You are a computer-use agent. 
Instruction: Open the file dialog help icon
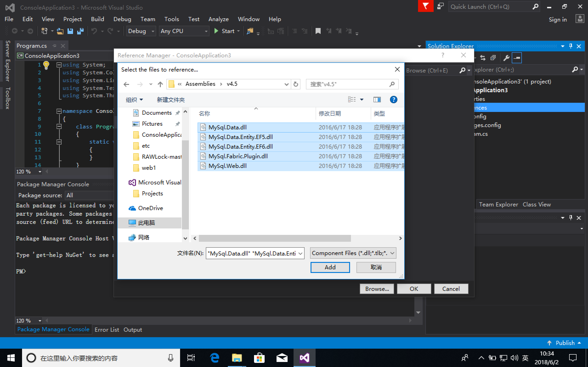point(393,100)
